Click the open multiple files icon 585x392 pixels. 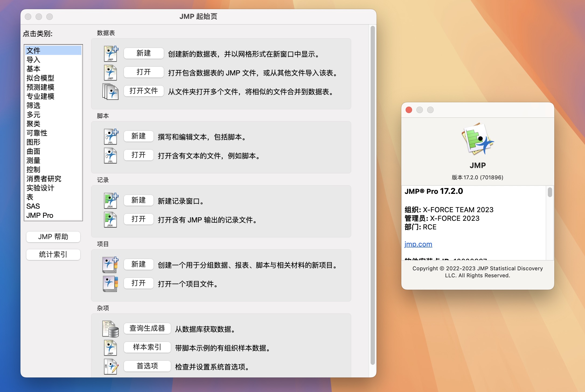point(110,92)
